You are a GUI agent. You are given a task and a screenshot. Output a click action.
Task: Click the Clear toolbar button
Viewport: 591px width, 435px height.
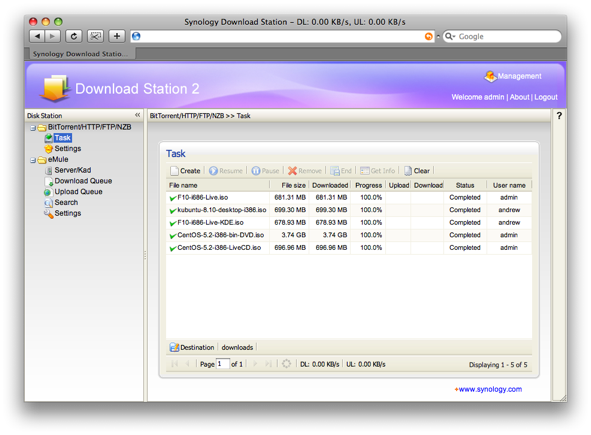tap(417, 171)
